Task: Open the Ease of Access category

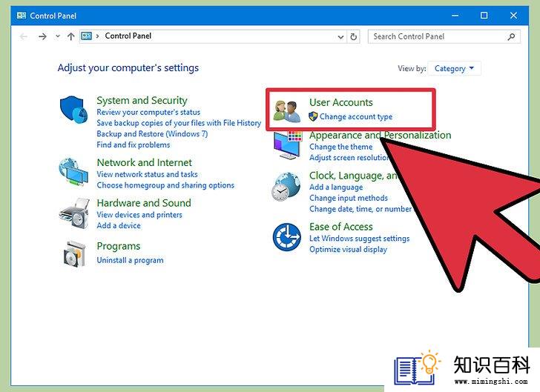Action: pos(341,227)
